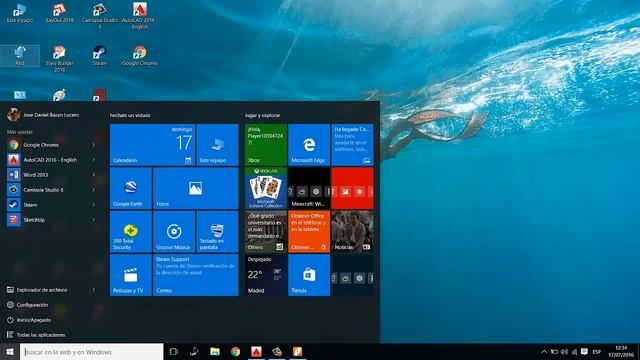Expand Google Chrome jump list arrow
The height and width of the screenshot is (360, 640).
pos(93,145)
